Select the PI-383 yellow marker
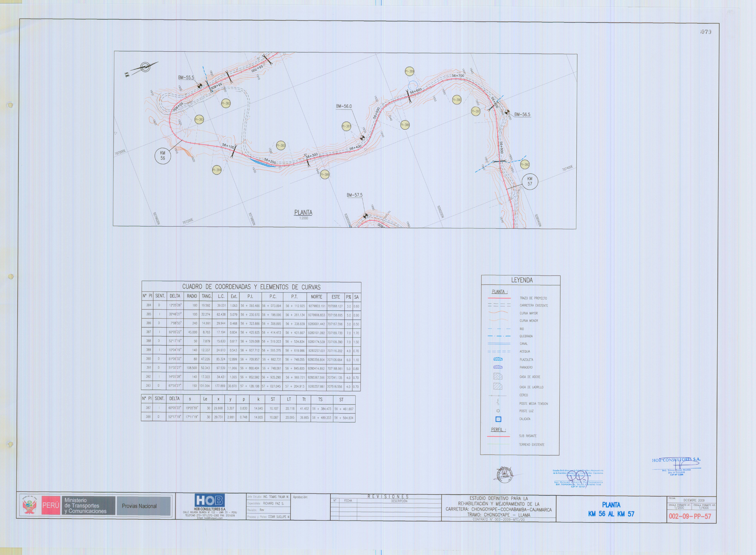The height and width of the screenshot is (555, 756). (199, 119)
